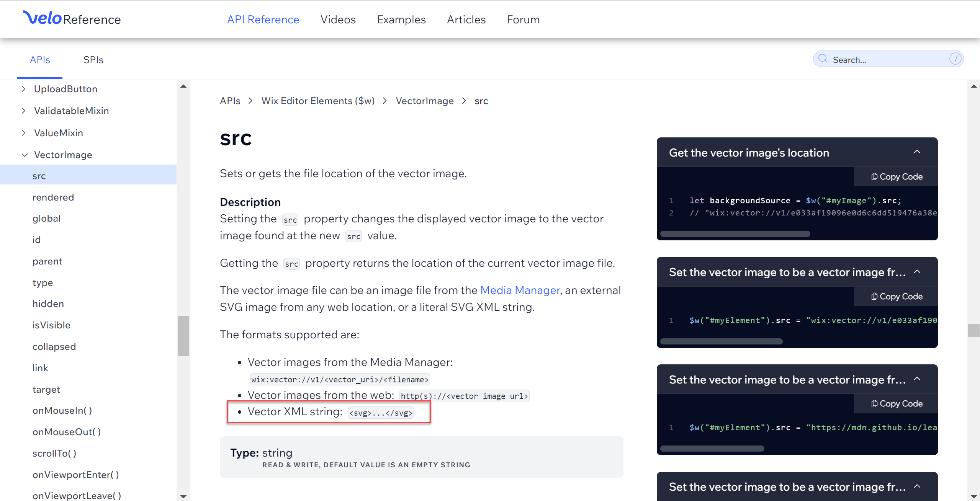Copy code of the https mdn.github.io example
Image resolution: width=980 pixels, height=501 pixels.
[897, 404]
